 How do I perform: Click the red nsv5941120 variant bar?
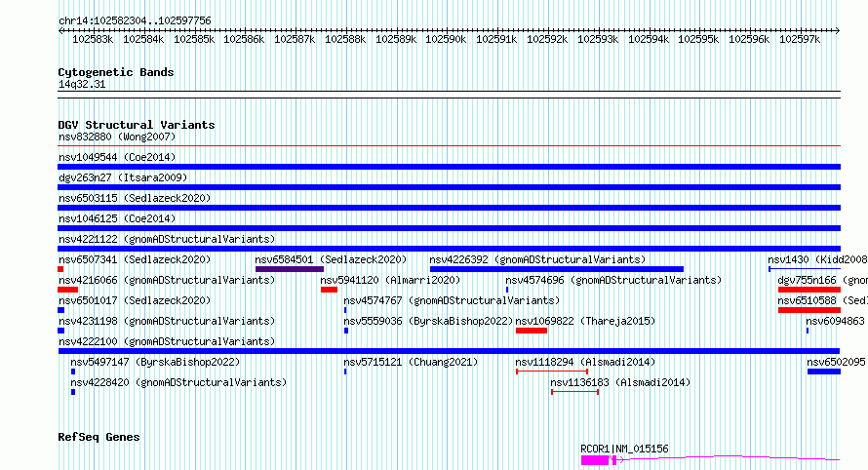tap(329, 290)
